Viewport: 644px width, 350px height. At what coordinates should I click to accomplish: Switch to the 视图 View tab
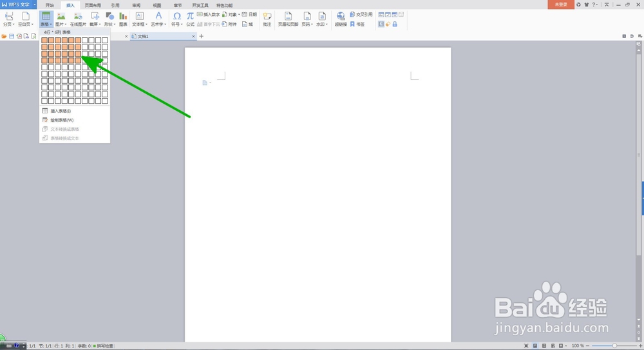click(x=157, y=5)
